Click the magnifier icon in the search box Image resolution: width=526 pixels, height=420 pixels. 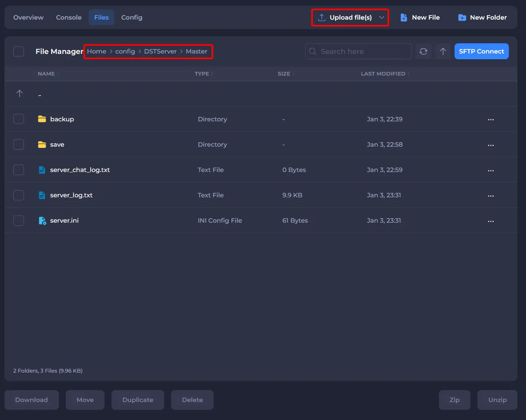(x=313, y=51)
